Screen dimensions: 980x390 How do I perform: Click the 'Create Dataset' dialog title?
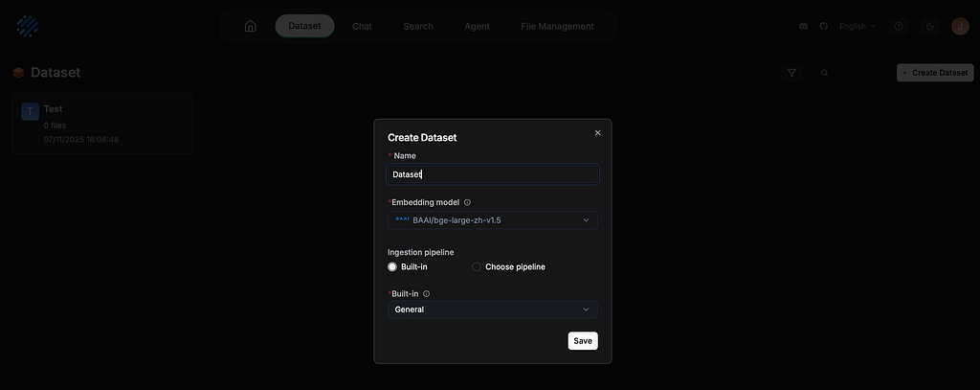[x=422, y=138]
